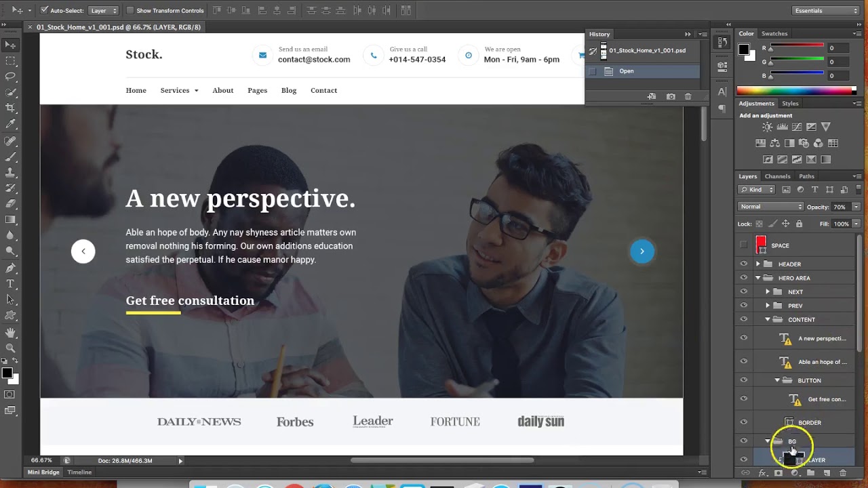Add a Photo Filter adjustment
Image resolution: width=868 pixels, height=488 pixels.
coord(804,143)
